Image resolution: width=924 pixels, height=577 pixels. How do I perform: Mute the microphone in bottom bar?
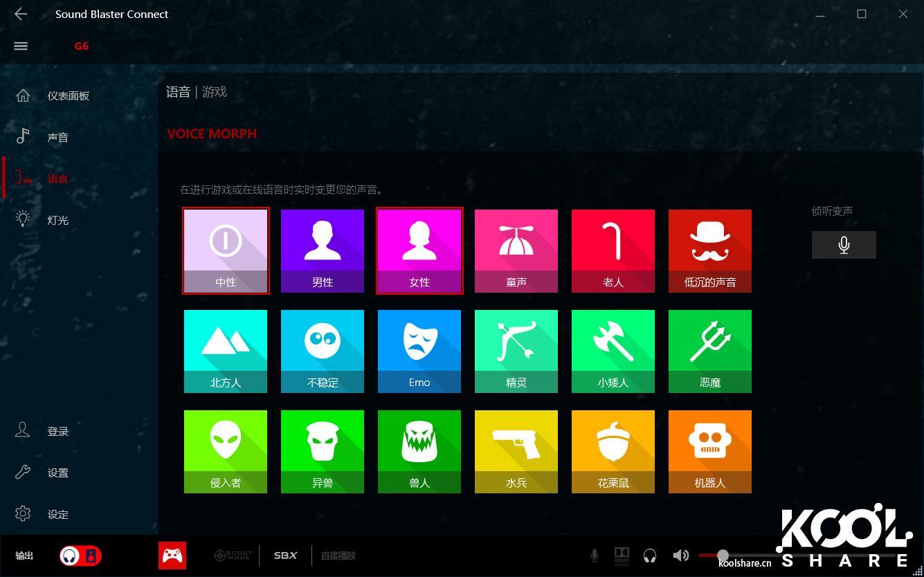tap(595, 556)
